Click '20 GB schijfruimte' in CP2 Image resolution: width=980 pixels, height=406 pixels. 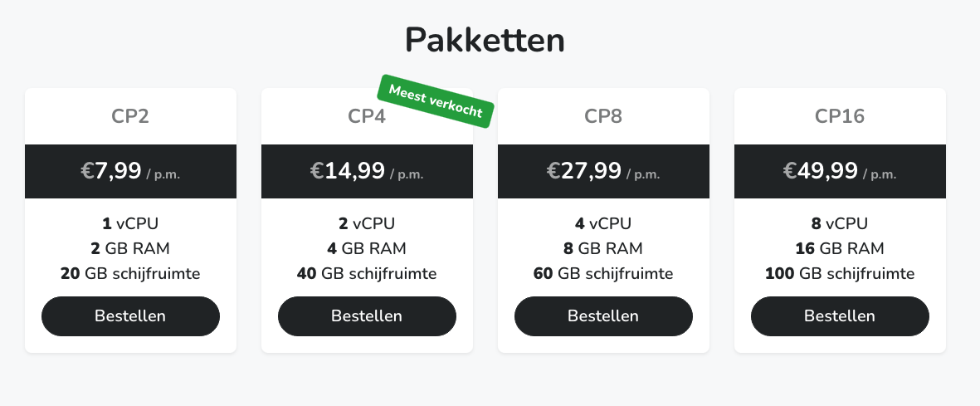(x=130, y=274)
